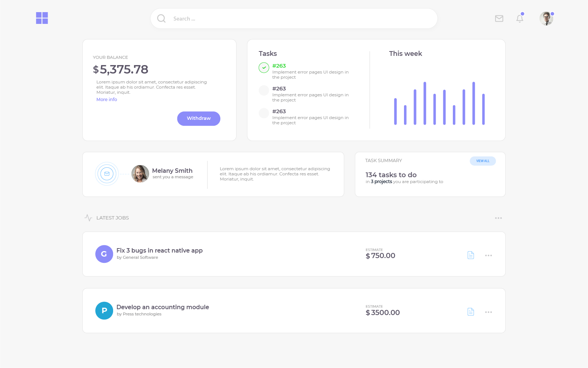This screenshot has height=368, width=588.
Task: Uncheck the completed green #263 task
Action: (x=264, y=68)
